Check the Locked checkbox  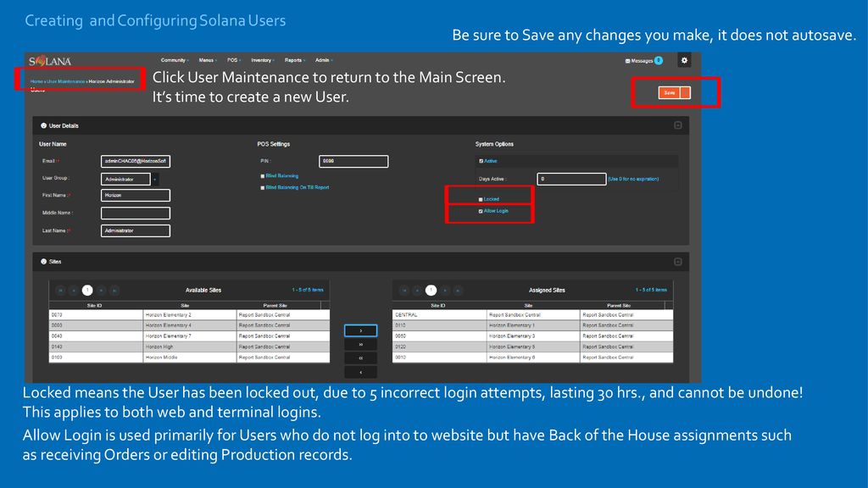point(481,199)
